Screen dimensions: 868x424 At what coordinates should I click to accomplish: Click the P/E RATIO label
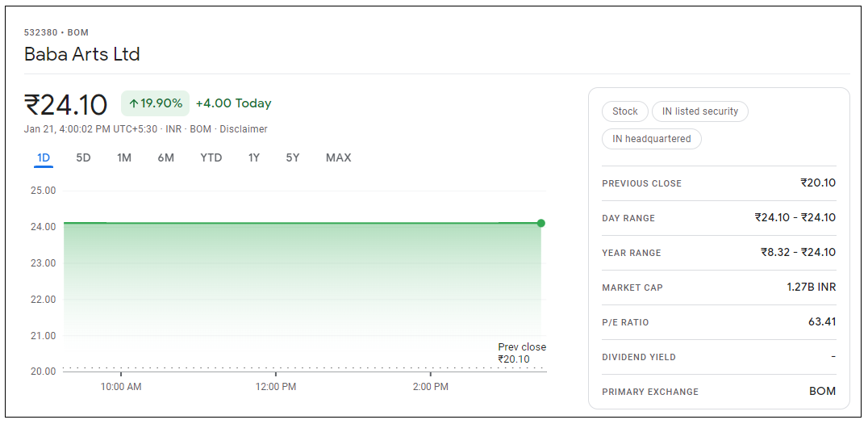tap(625, 322)
